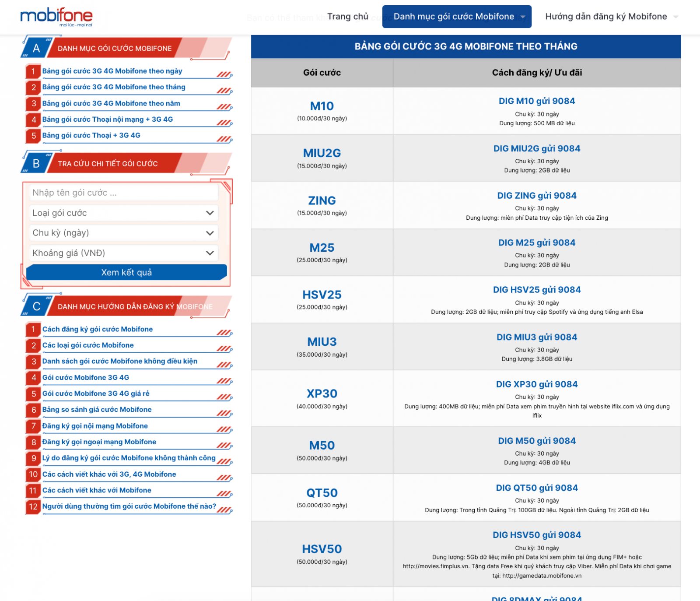Click DIG ZING gửi 9084 registration text
The height and width of the screenshot is (601, 700).
537,196
